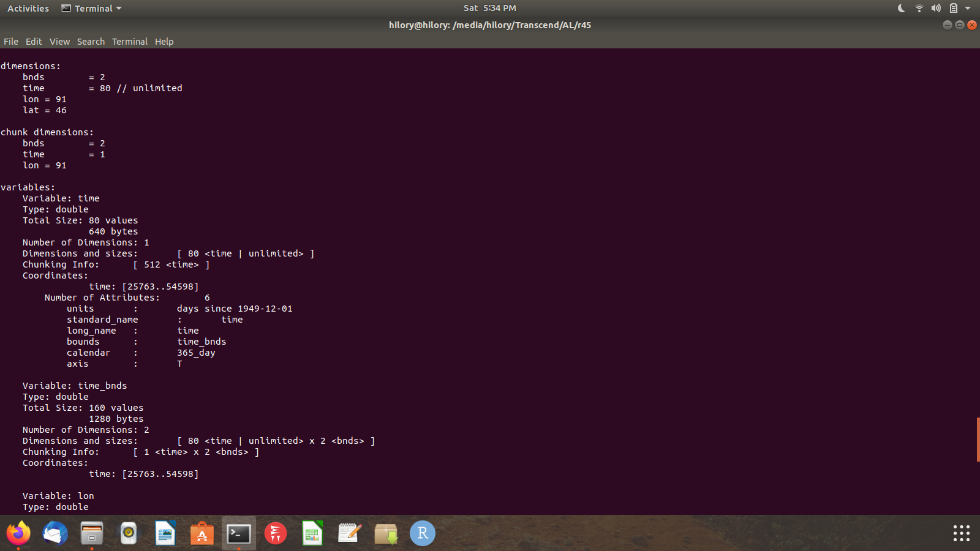Show Applications grid button
Image resolution: width=980 pixels, height=551 pixels.
point(961,533)
